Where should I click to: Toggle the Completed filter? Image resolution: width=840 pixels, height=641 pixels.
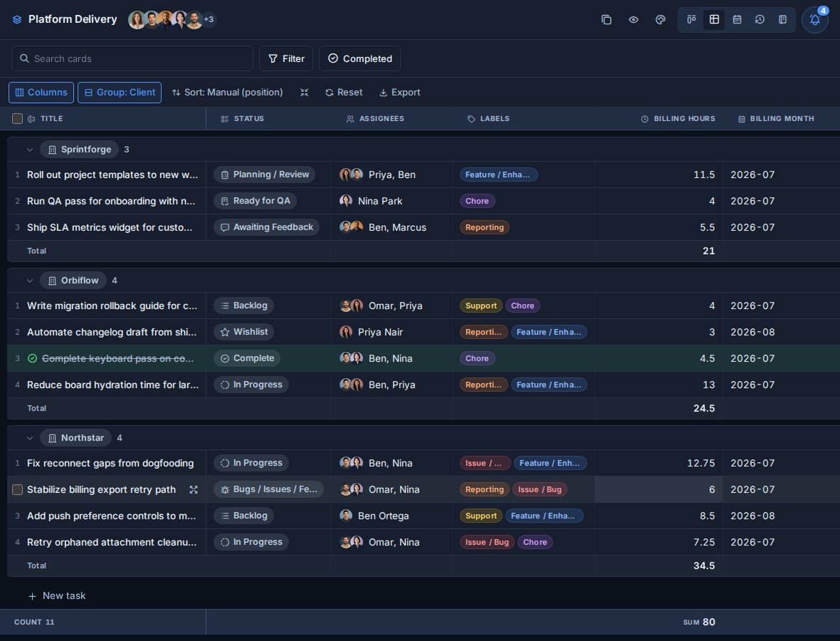pos(359,58)
